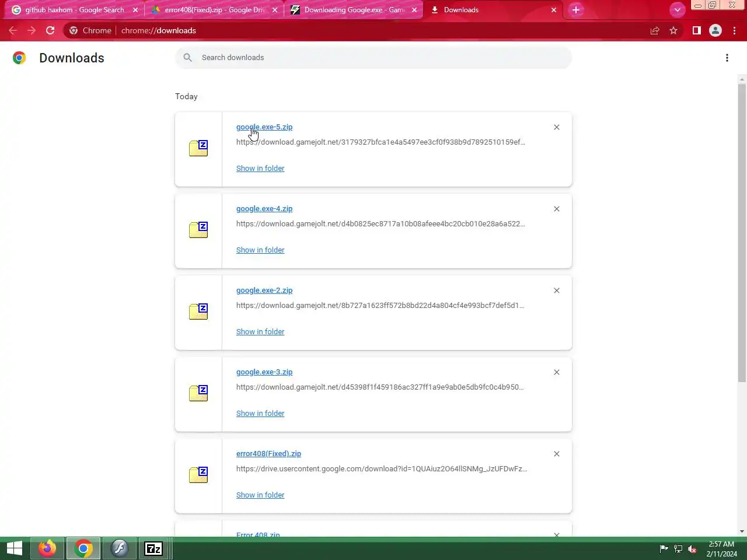Click the magnifier icon in the search box

pos(187,57)
